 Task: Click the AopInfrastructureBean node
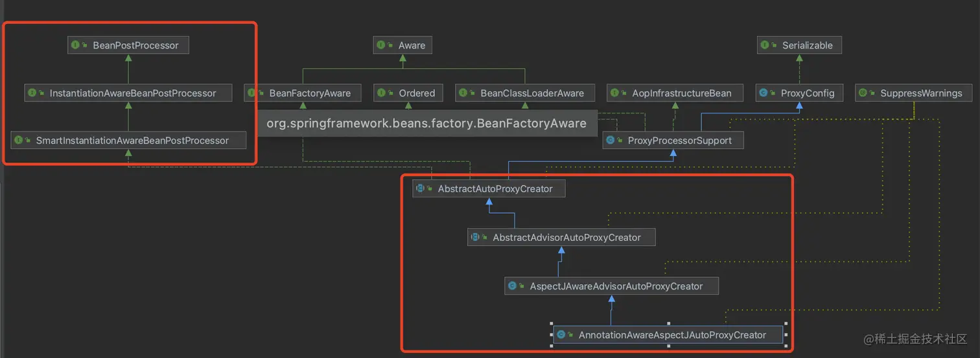pyautogui.click(x=674, y=93)
